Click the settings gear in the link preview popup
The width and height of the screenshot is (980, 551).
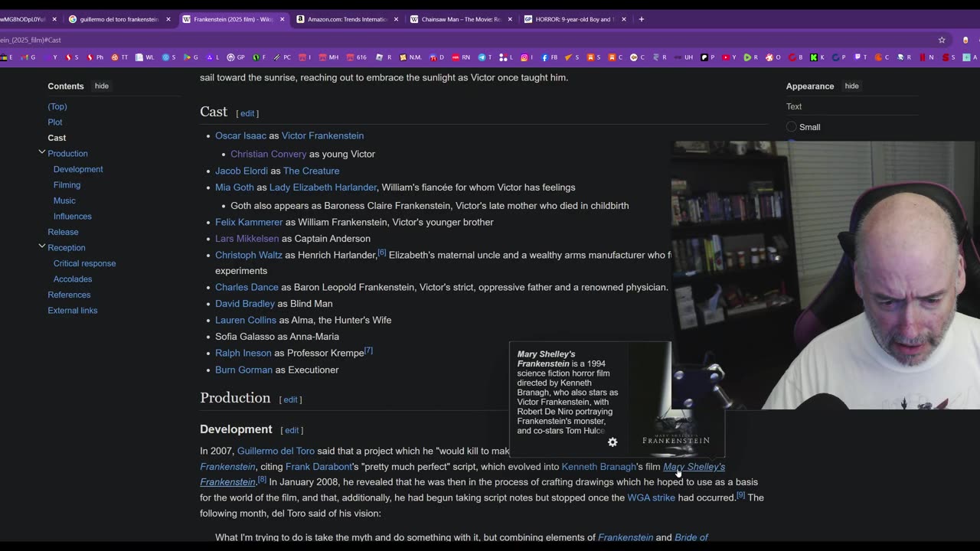point(612,442)
